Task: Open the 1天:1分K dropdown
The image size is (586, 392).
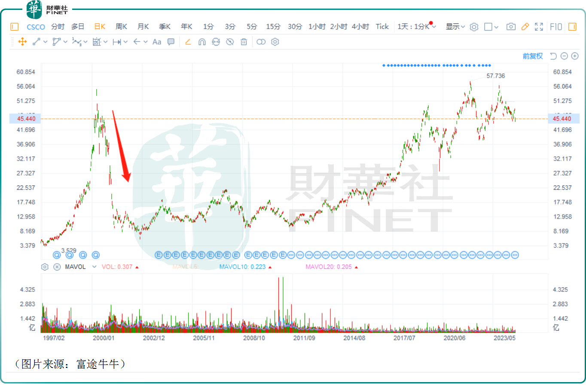Action: (417, 27)
